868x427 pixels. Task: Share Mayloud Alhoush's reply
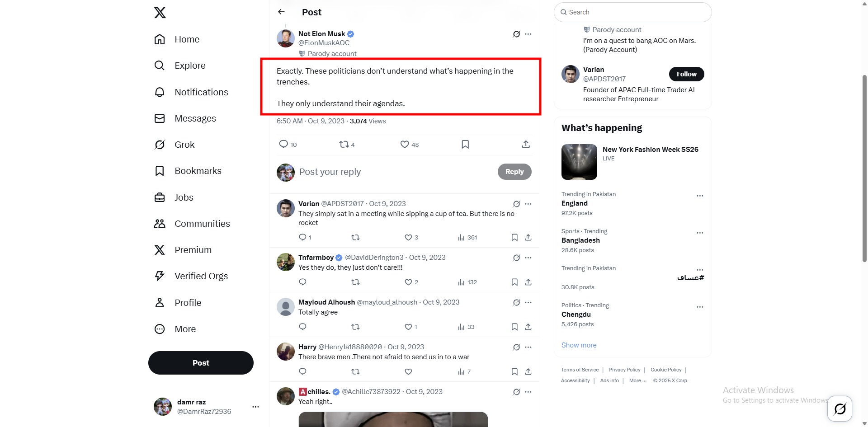tap(528, 327)
